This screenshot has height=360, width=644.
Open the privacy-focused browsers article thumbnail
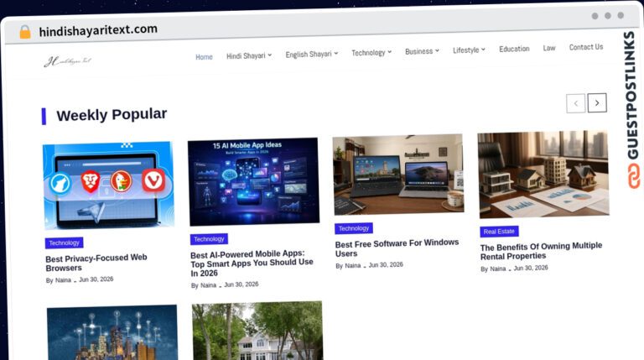point(108,185)
